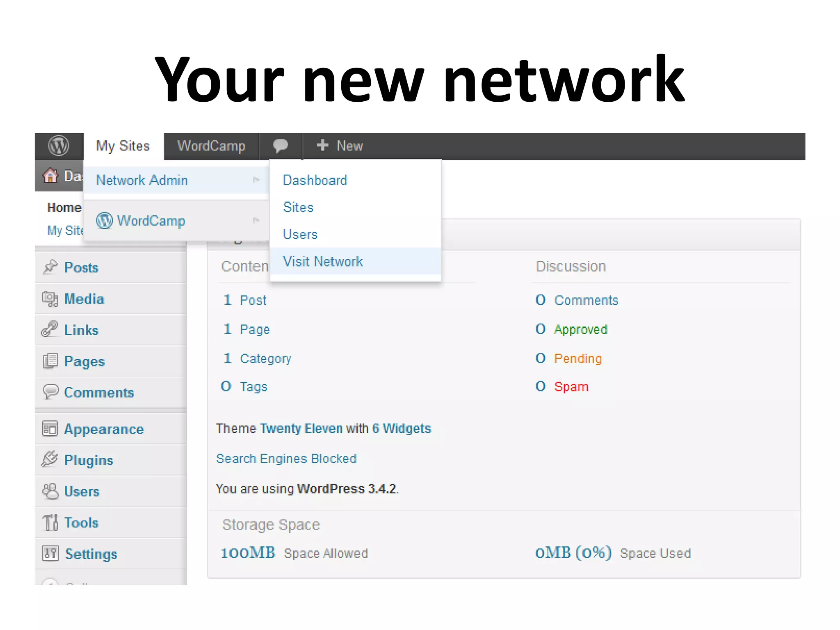The image size is (840, 630).
Task: Click the Appearance icon in the sidebar
Action: click(x=50, y=429)
